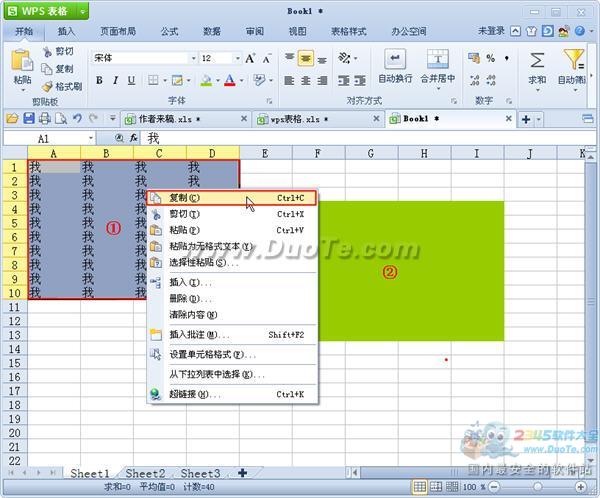This screenshot has width=600, height=498.
Task: Select 清除内容 in the context menu
Action: pos(232,315)
